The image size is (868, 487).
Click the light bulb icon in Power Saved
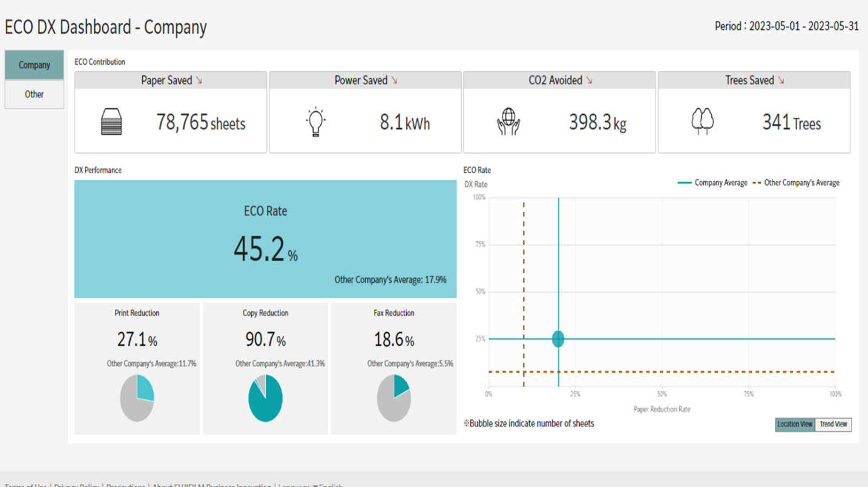pos(315,122)
